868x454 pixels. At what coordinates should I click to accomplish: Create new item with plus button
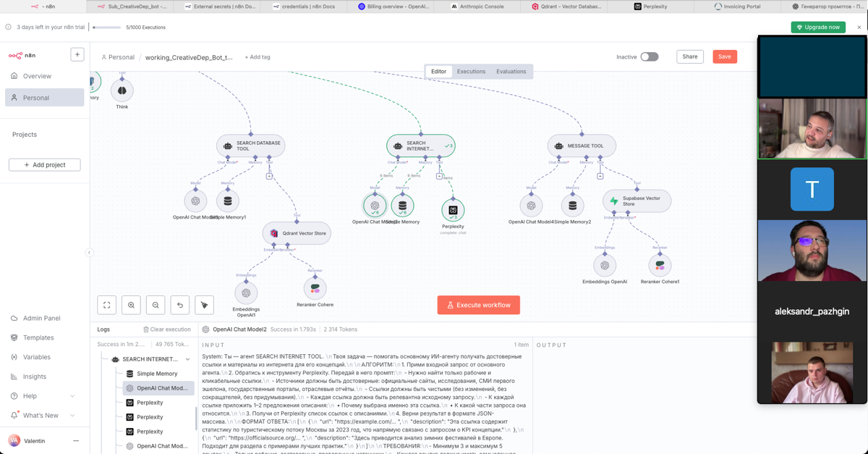tap(77, 54)
